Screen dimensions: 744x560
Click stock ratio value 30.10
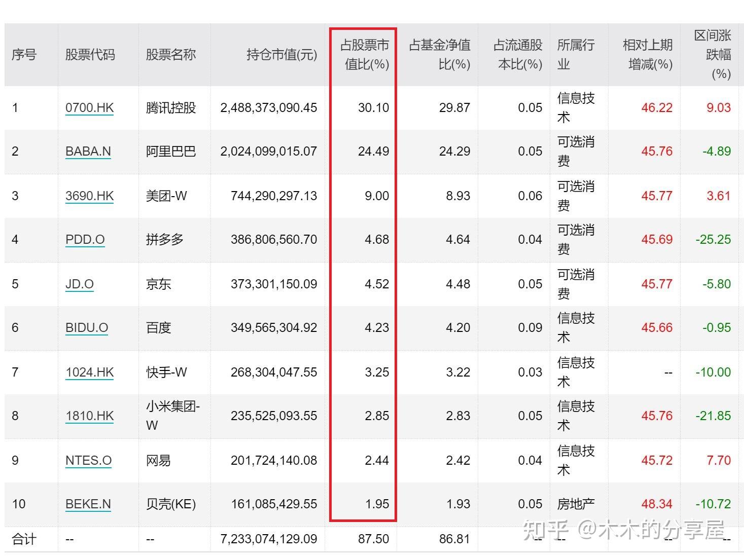[374, 107]
